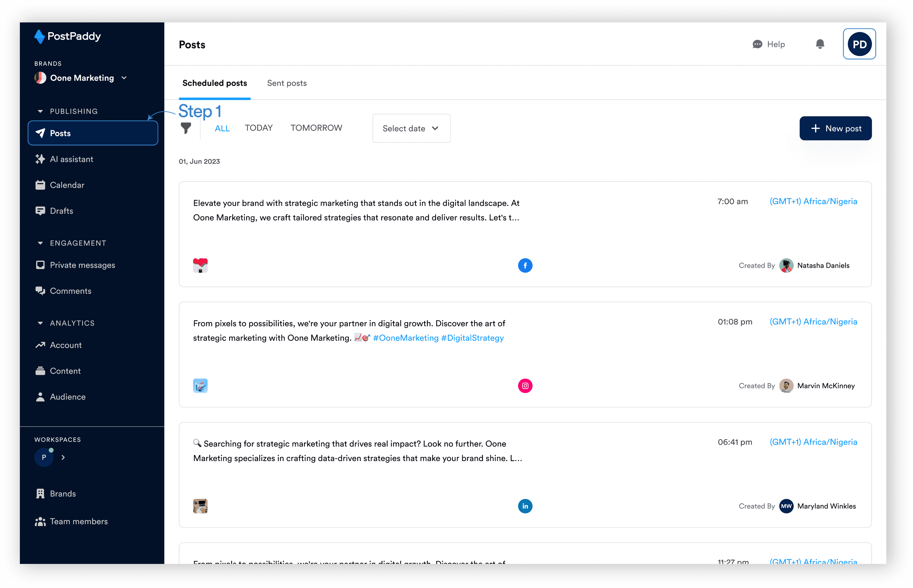Open notifications bell
This screenshot has height=588, width=913.
(x=820, y=44)
